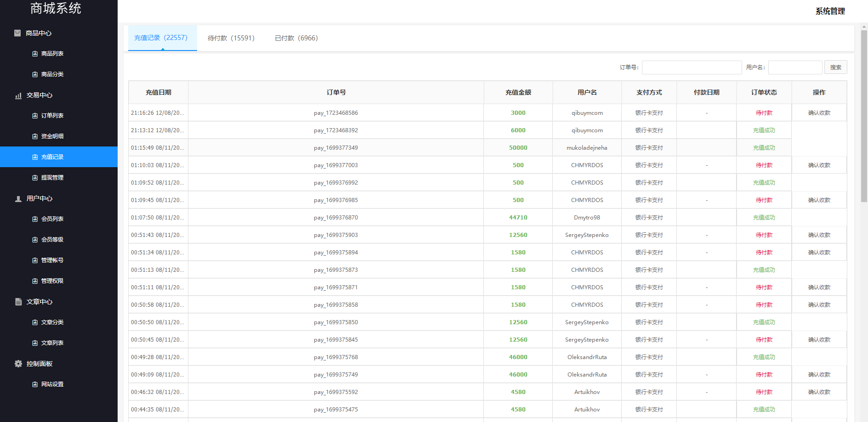868x422 pixels.
Task: Click the 文章中心 document icon
Action: coord(18,302)
